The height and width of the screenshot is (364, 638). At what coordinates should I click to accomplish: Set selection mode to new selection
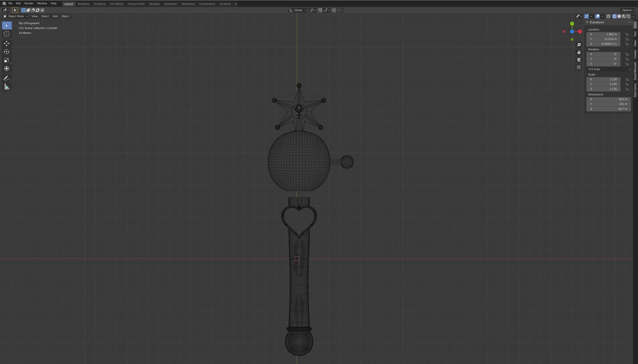23,10
